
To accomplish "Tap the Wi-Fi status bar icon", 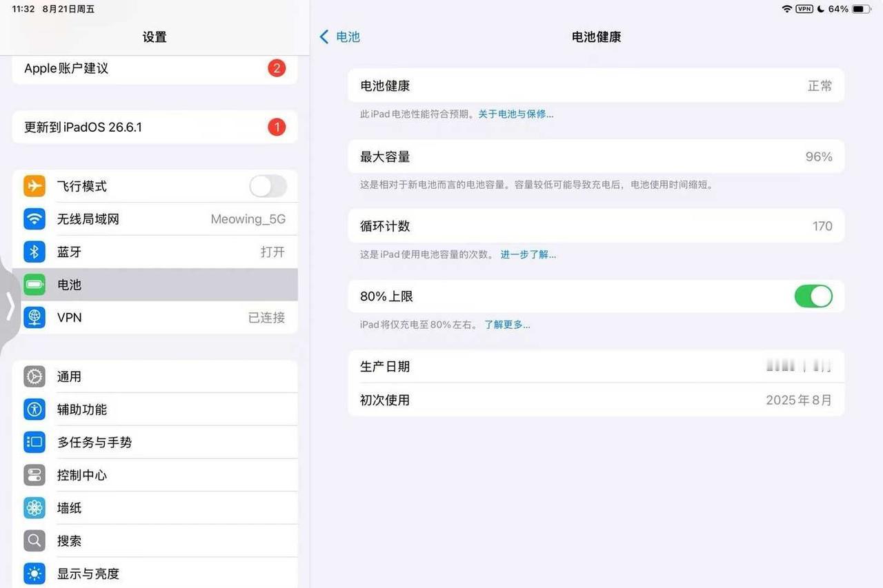I will tap(787, 9).
